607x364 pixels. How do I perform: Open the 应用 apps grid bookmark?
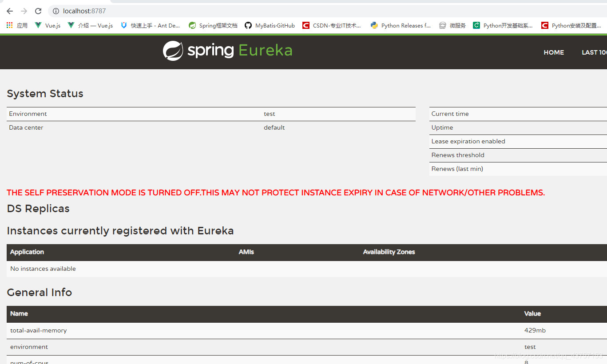click(x=17, y=25)
